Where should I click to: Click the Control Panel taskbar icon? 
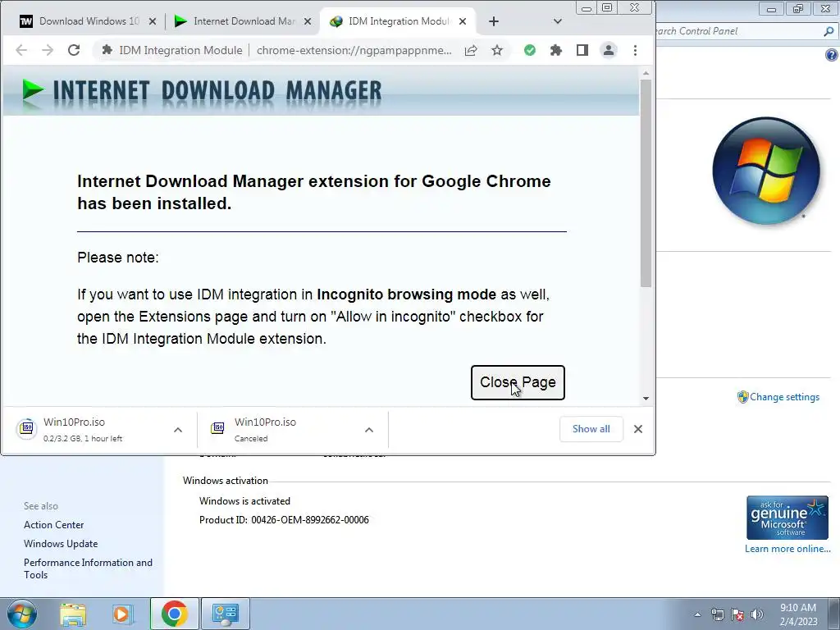[x=225, y=614]
